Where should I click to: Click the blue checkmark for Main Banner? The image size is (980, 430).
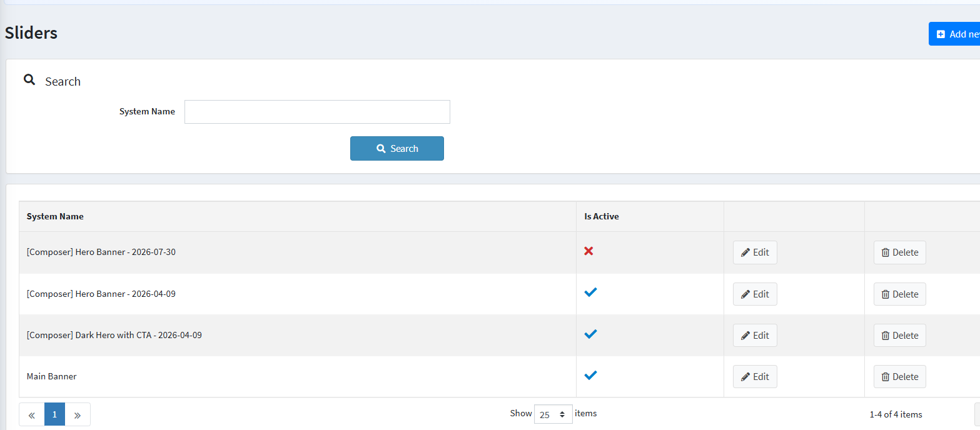coord(590,375)
